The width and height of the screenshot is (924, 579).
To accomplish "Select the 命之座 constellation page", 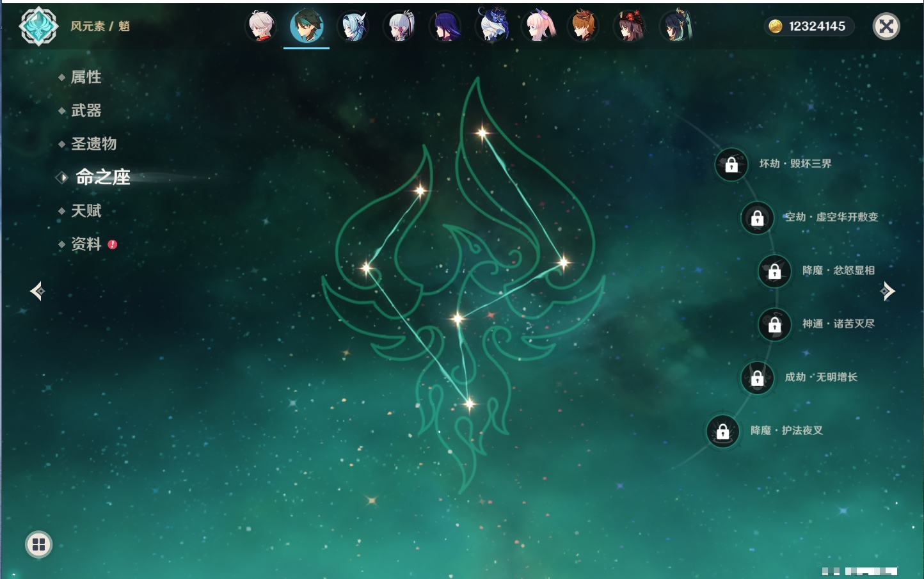I will (x=102, y=177).
